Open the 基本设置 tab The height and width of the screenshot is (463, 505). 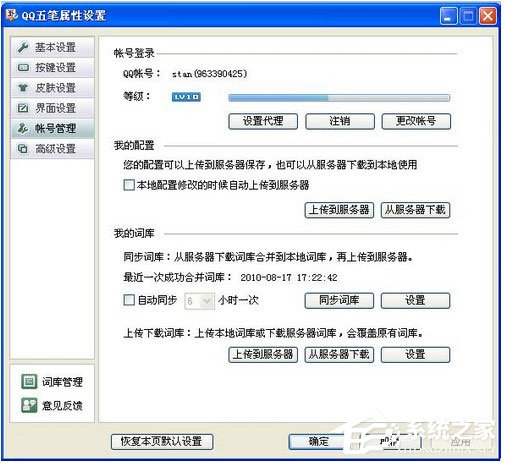[x=52, y=47]
